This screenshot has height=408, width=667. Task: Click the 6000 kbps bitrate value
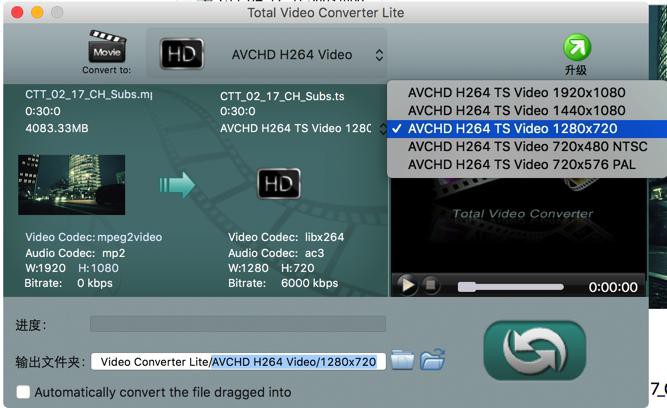pyautogui.click(x=309, y=283)
